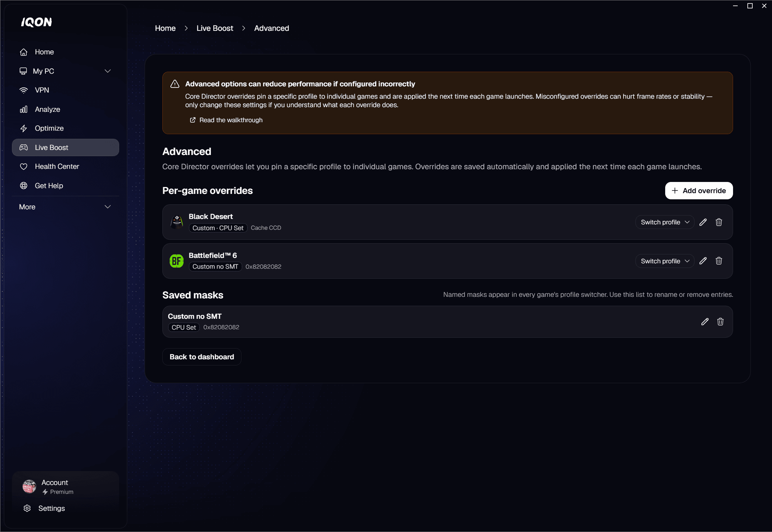Delete the Black Desert override
This screenshot has width=772, height=532.
click(719, 222)
